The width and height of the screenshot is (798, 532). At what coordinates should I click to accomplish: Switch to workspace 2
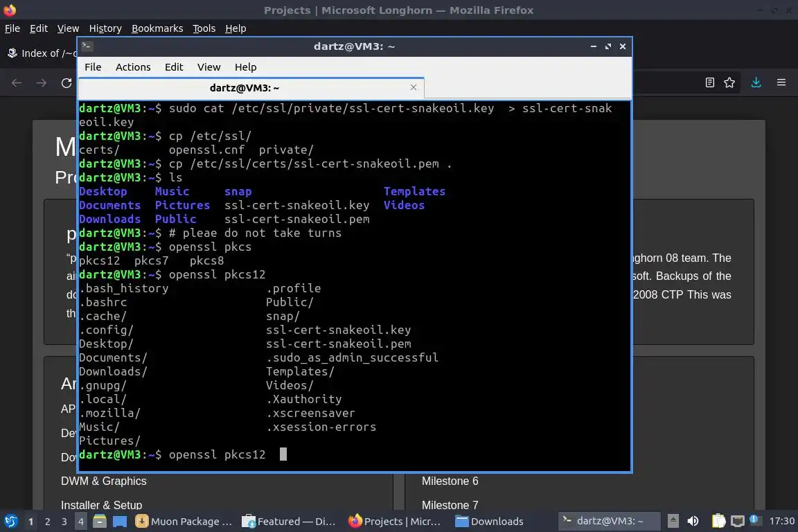47,522
